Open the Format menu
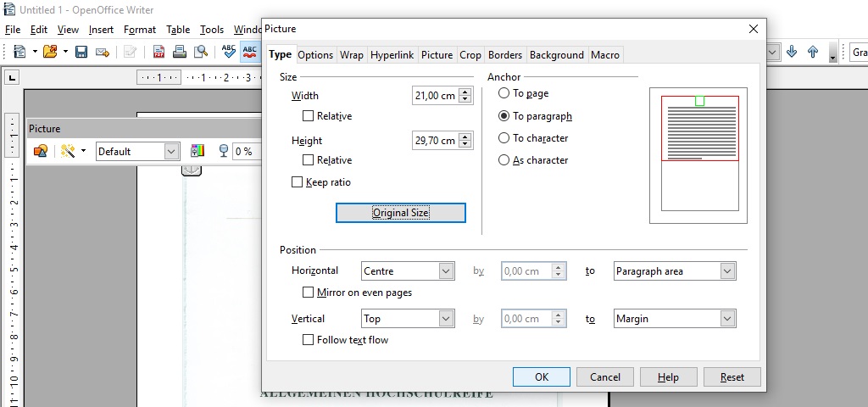Image resolution: width=868 pixels, height=407 pixels. point(140,30)
